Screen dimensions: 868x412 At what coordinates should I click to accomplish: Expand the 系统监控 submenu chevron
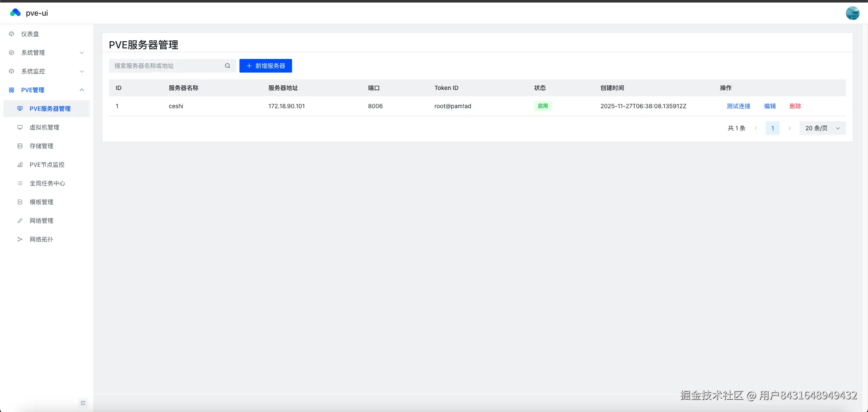[82, 71]
